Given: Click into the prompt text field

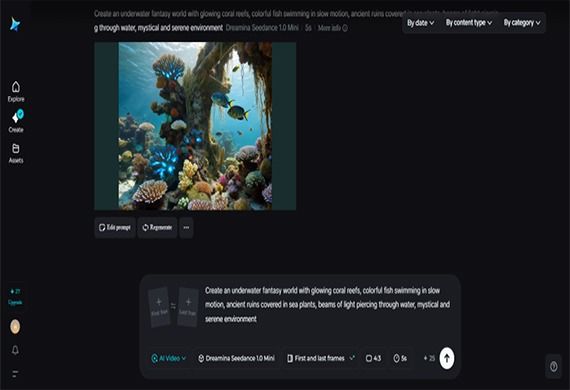Looking at the screenshot, I should (x=327, y=305).
